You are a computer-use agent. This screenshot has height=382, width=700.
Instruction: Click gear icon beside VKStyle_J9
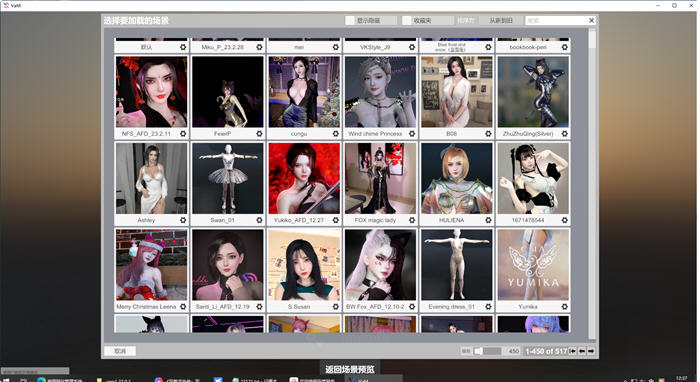pyautogui.click(x=412, y=47)
